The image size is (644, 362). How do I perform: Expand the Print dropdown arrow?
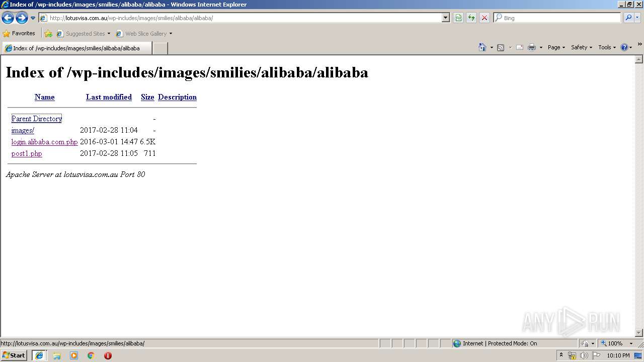point(541,47)
